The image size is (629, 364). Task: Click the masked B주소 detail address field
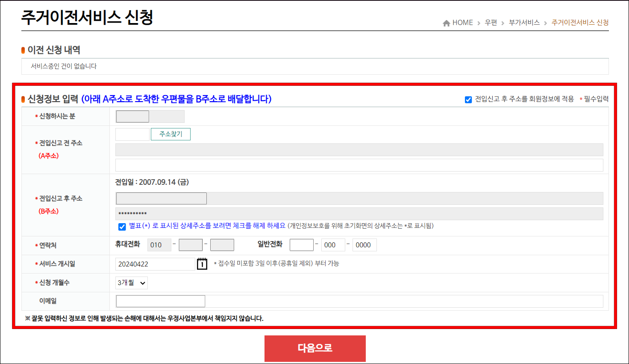tap(359, 214)
